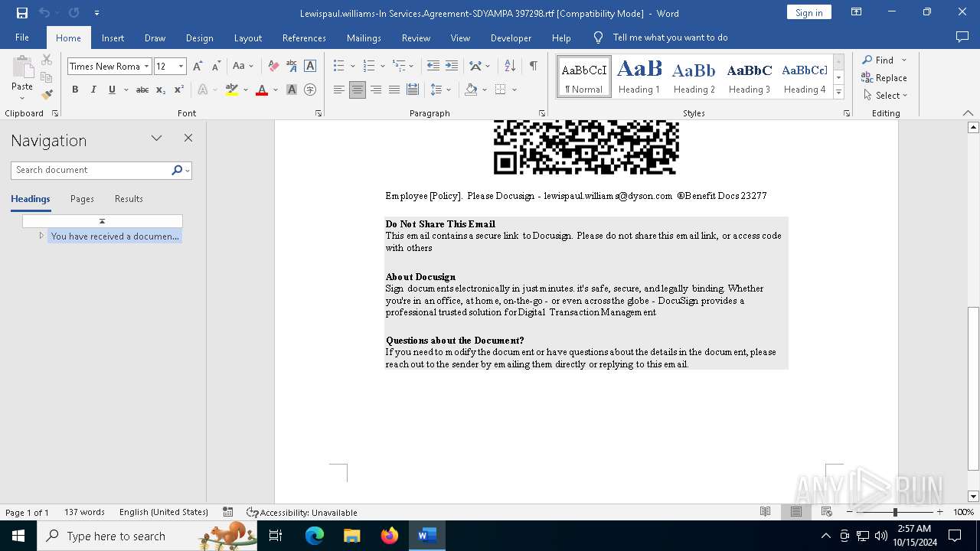Viewport: 980px width, 551px height.
Task: Toggle Underline formatting
Action: 112,90
